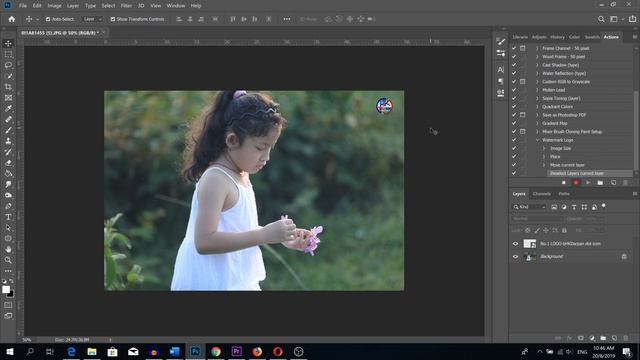Open the Image menu

point(54,6)
